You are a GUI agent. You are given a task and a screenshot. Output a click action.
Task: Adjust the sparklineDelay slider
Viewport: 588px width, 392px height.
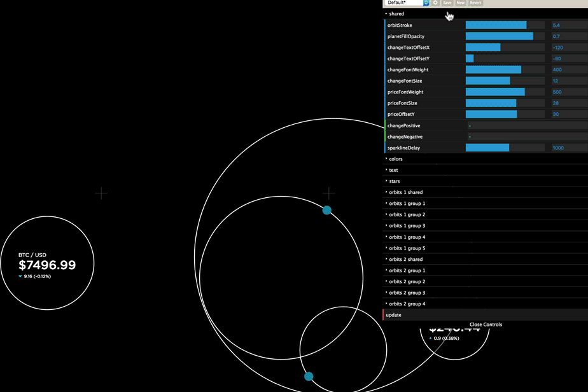pos(505,148)
